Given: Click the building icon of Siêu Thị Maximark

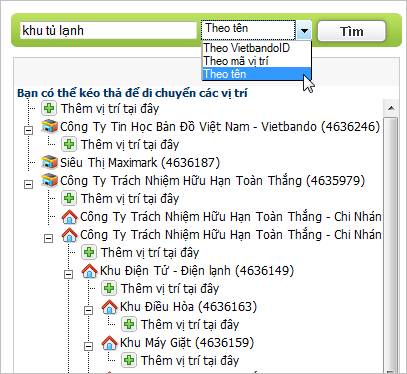Looking at the screenshot, I should coord(49,162).
